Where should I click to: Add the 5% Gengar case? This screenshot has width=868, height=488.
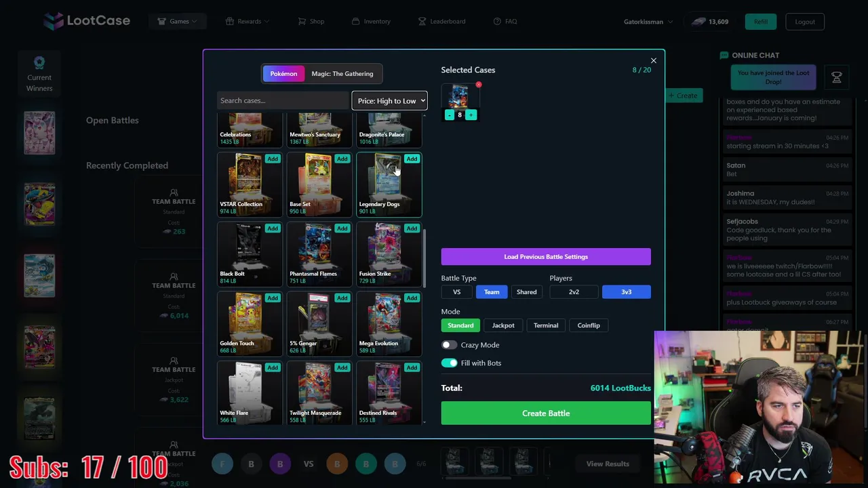(x=342, y=298)
